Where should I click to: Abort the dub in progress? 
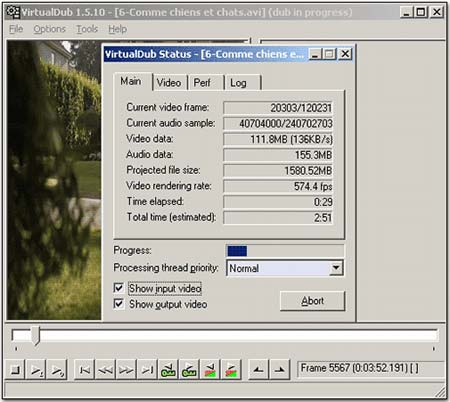(312, 301)
